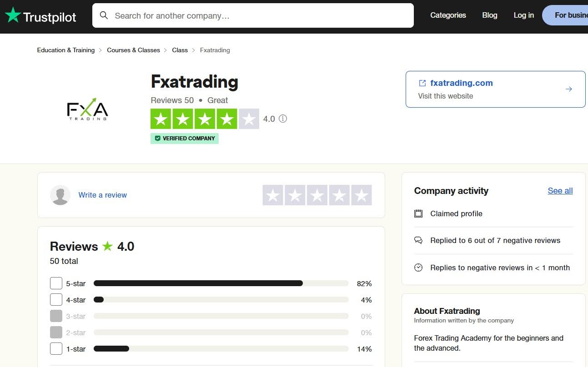Check the 4-star filter checkbox
This screenshot has width=588, height=367.
point(56,300)
